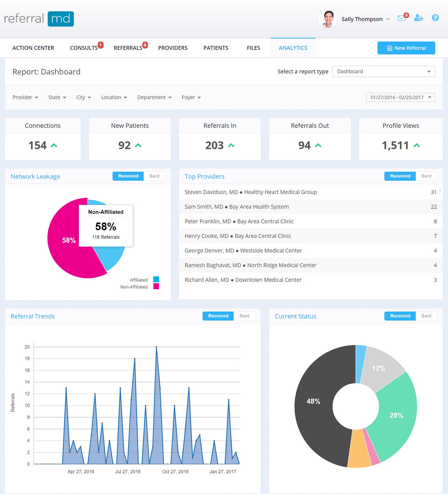Screen dimensions: 448x494
Task: Open Steven Davidson, MD provider row
Action: (x=311, y=192)
